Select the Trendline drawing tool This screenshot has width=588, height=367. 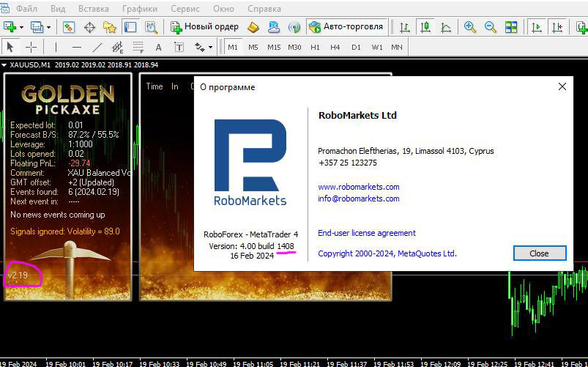pos(97,48)
